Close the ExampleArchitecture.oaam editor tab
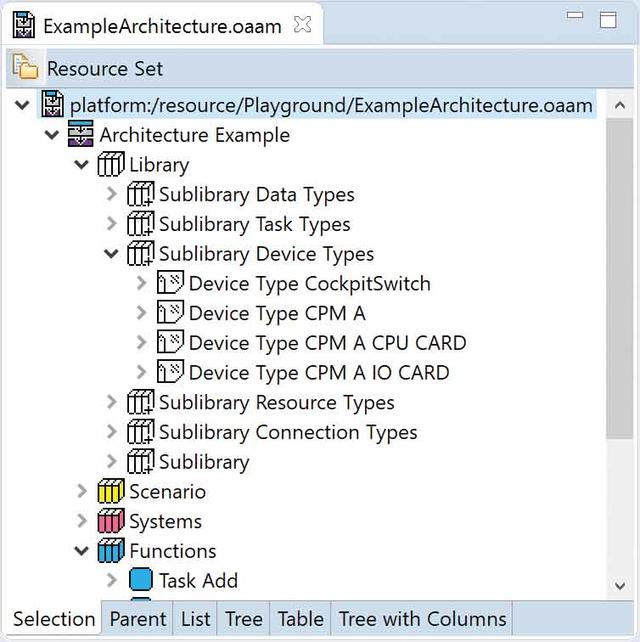 click(x=303, y=25)
